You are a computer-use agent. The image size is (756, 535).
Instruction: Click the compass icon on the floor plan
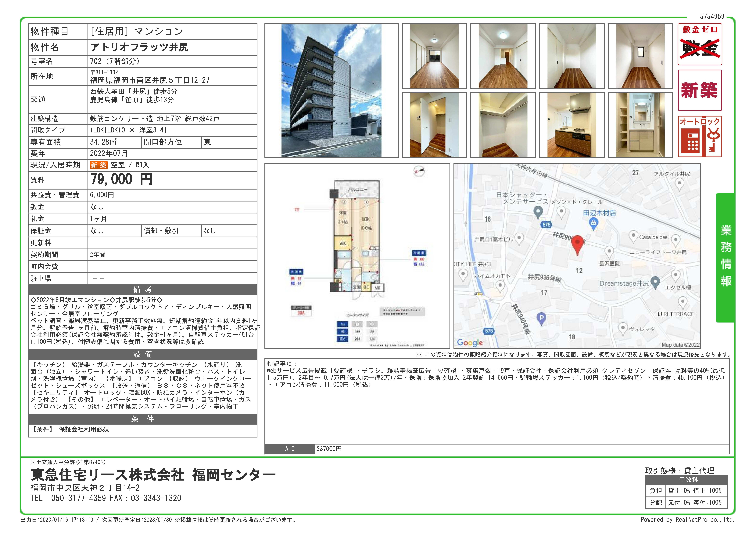(419, 171)
